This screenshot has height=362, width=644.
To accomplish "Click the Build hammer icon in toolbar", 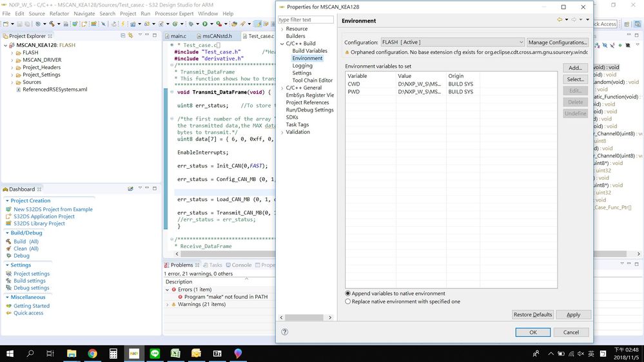I will tap(52, 24).
